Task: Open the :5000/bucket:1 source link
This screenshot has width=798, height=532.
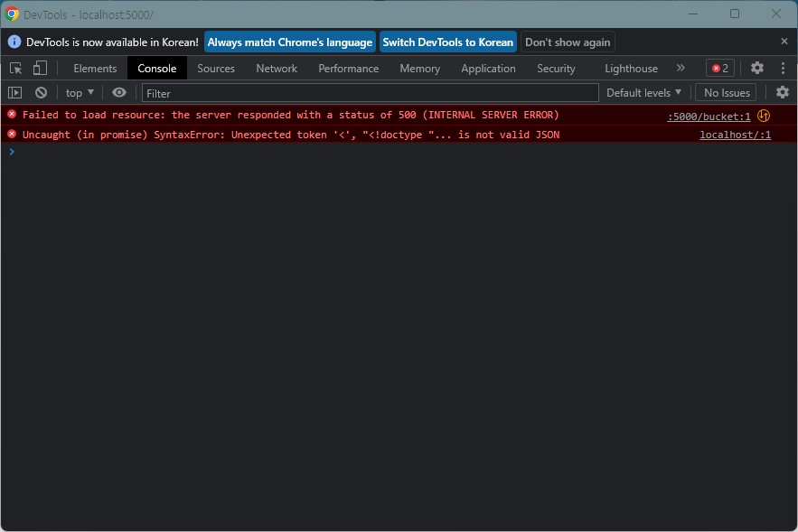Action: click(709, 117)
